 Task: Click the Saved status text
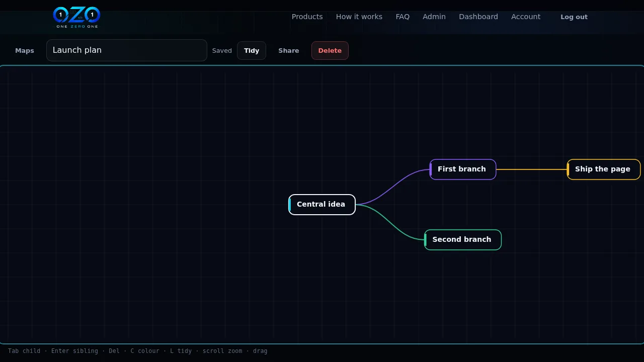click(222, 50)
